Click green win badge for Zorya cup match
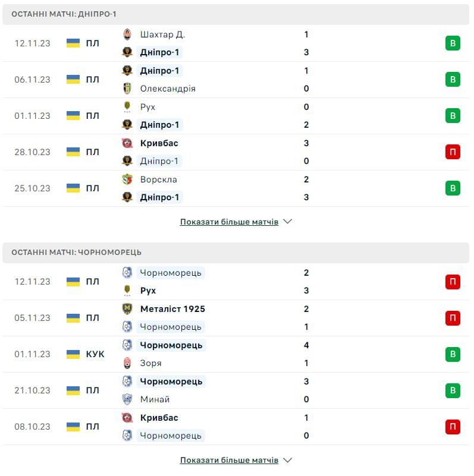This screenshot has width=474, height=476. [x=453, y=354]
